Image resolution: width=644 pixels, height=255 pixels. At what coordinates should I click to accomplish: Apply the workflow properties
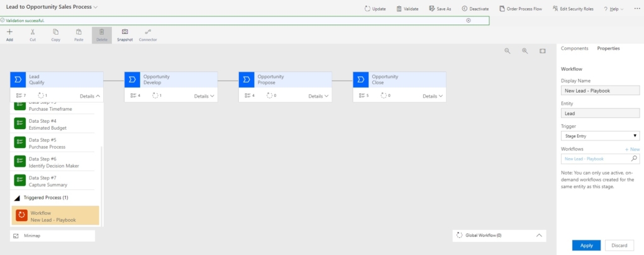[586, 245]
